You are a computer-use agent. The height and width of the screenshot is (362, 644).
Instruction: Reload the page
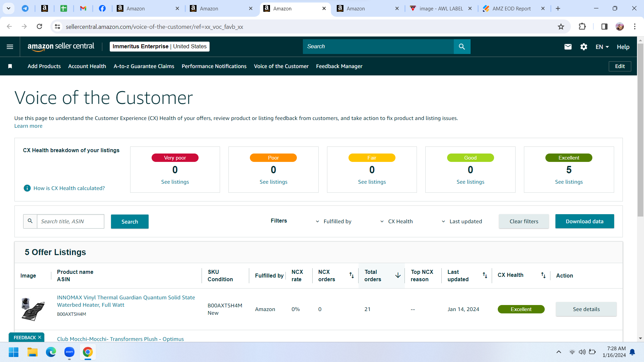[x=39, y=27]
